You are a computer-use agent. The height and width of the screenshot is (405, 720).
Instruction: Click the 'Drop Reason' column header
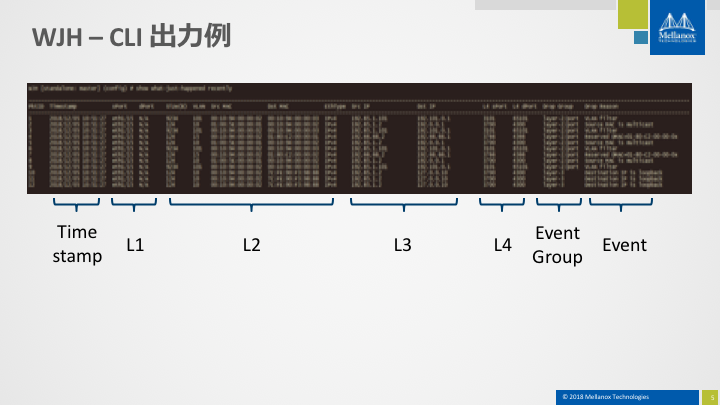click(602, 107)
